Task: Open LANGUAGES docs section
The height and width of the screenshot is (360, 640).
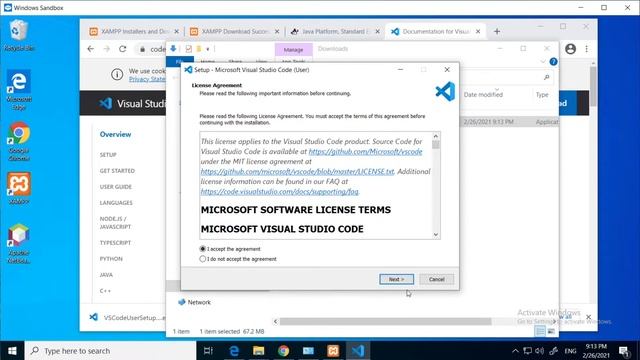Action: 116,202
